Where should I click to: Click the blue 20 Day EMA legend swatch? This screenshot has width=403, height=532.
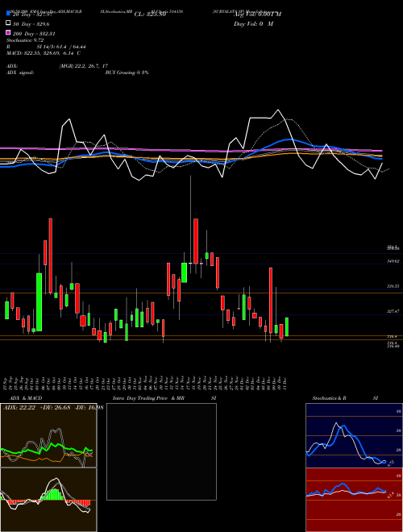click(x=9, y=13)
